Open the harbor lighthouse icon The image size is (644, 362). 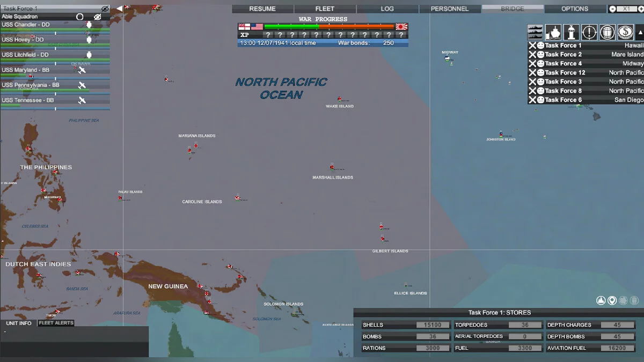point(572,32)
